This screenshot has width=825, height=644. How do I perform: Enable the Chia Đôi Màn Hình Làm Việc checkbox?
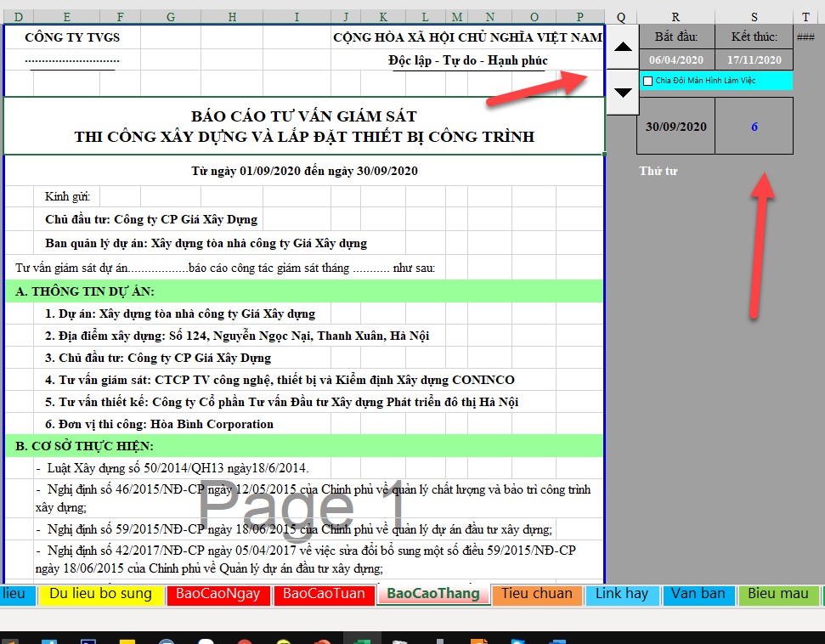click(x=648, y=81)
